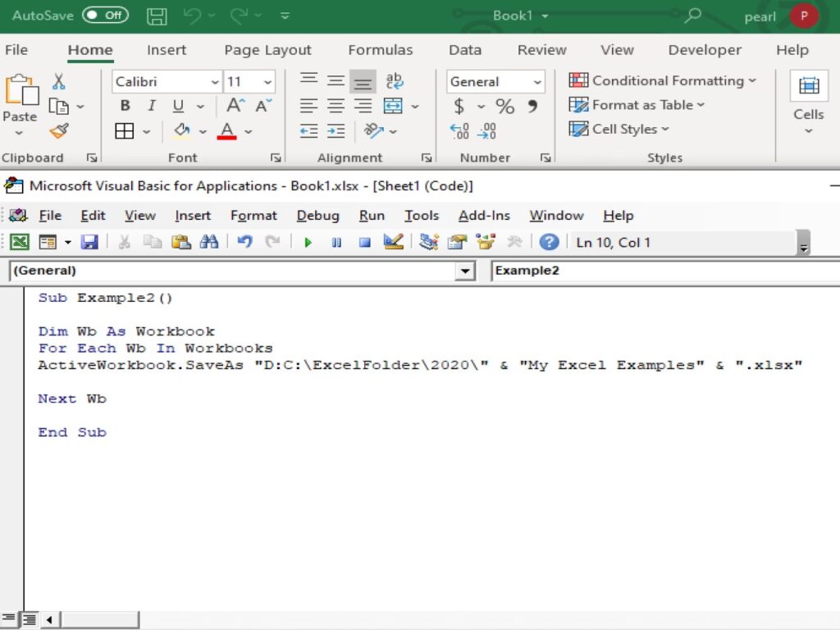Screen dimensions: 840x630
Task: Click the Design Mode icon in VBA toolbar
Action: pos(393,242)
